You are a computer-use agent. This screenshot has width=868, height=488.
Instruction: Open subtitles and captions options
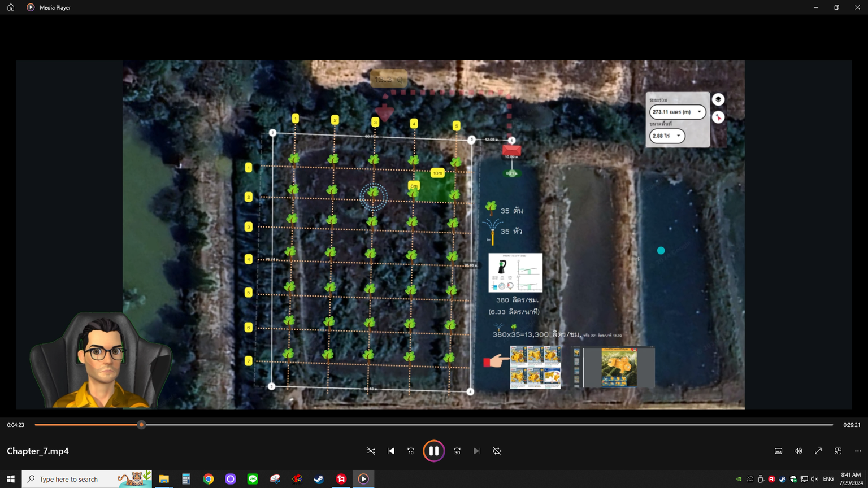click(x=778, y=451)
